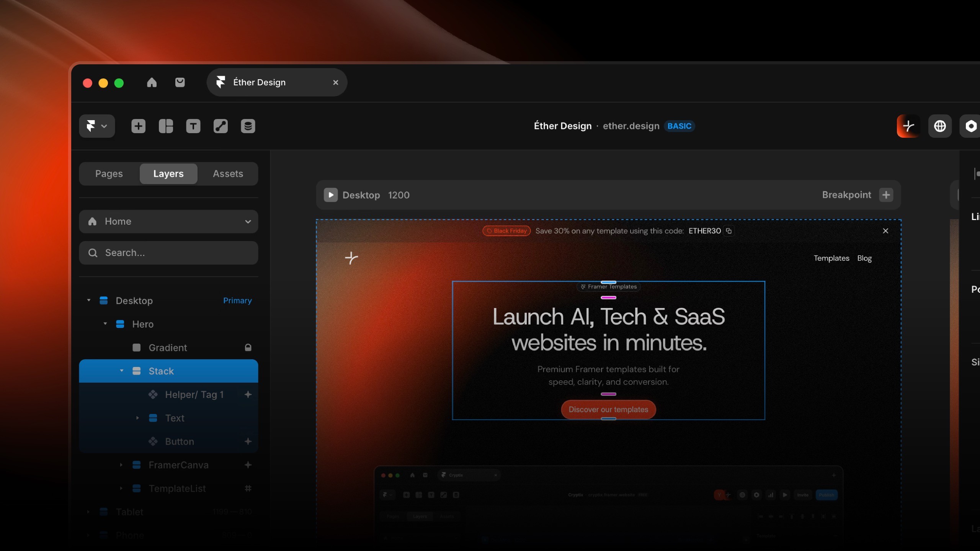The image size is (980, 551).
Task: Add a new Breakpoint with plus
Action: tap(886, 195)
